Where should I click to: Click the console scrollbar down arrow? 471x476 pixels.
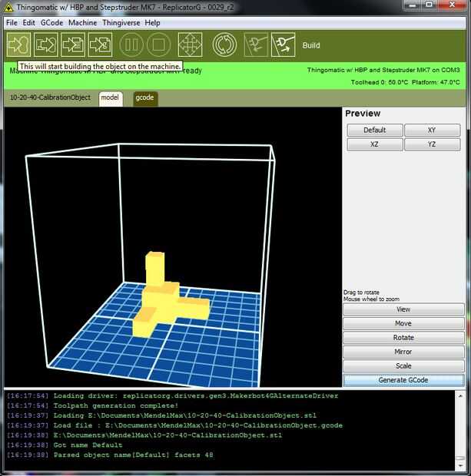(460, 464)
